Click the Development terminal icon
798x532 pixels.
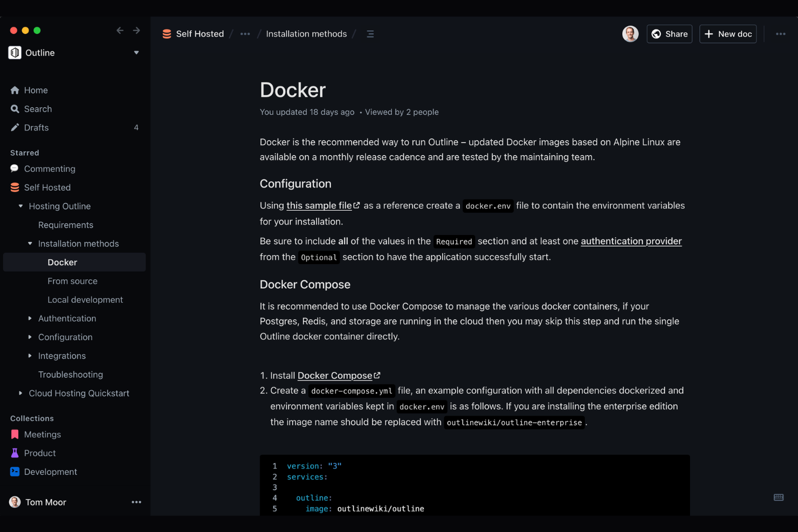point(15,472)
